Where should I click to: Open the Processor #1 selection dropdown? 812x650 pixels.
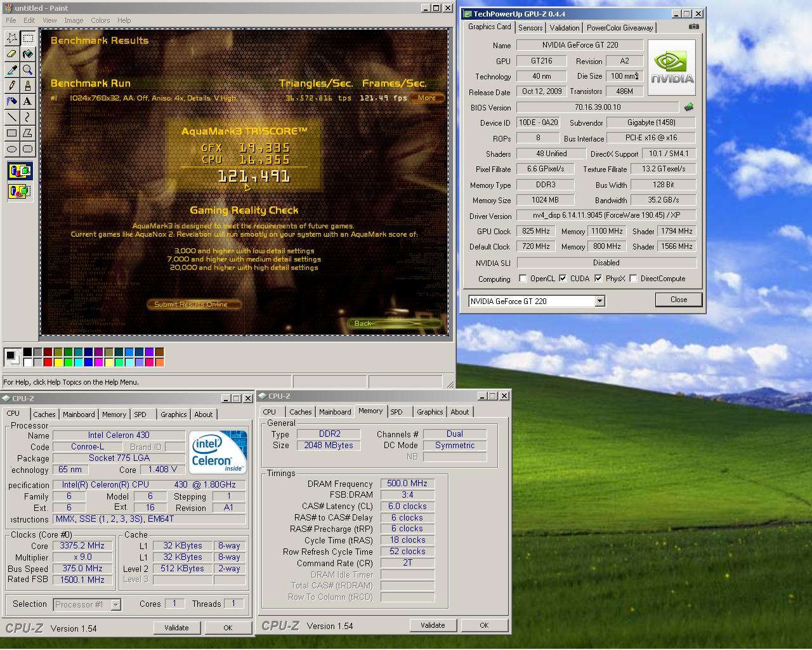tap(115, 604)
